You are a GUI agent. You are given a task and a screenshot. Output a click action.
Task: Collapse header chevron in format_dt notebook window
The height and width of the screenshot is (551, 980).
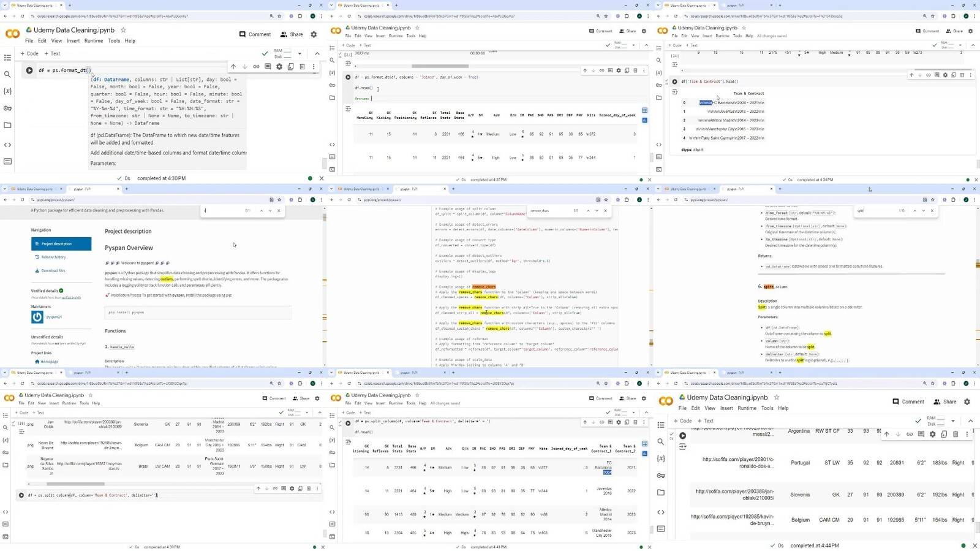click(317, 54)
